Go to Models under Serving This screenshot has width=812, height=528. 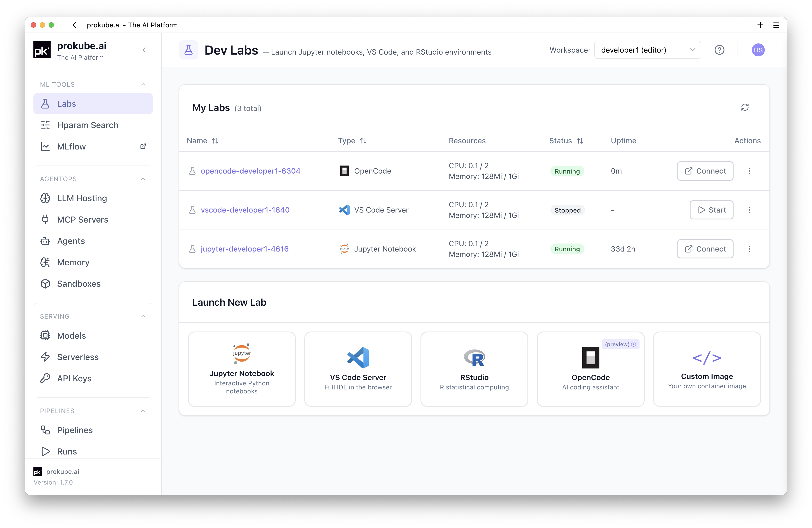click(93, 336)
